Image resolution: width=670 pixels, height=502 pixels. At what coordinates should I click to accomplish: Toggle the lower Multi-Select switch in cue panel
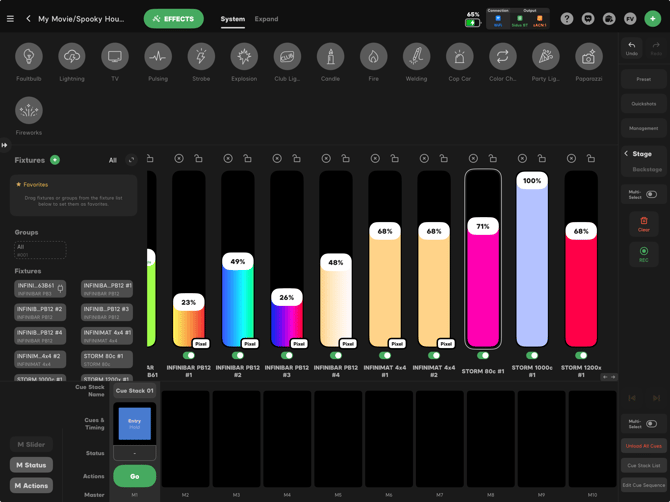tap(651, 424)
